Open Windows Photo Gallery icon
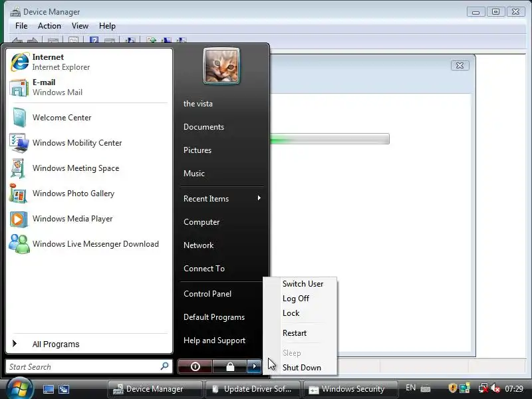Viewport: 532px width, 399px height. pos(18,194)
